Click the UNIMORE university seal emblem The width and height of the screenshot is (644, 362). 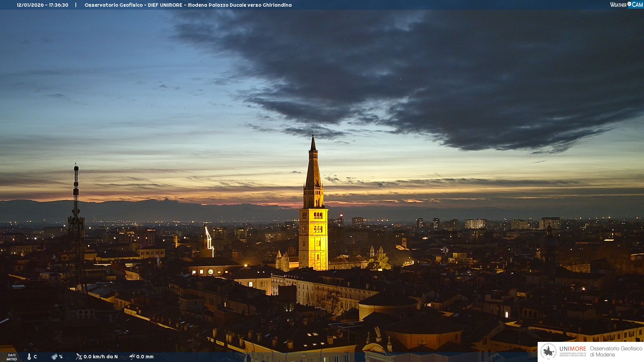(548, 352)
